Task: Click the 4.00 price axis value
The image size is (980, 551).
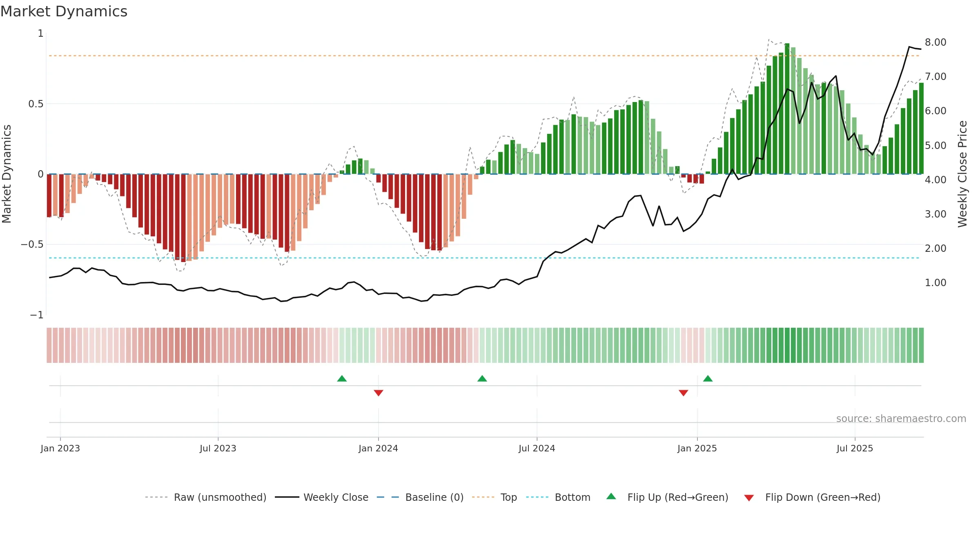Action: [935, 180]
